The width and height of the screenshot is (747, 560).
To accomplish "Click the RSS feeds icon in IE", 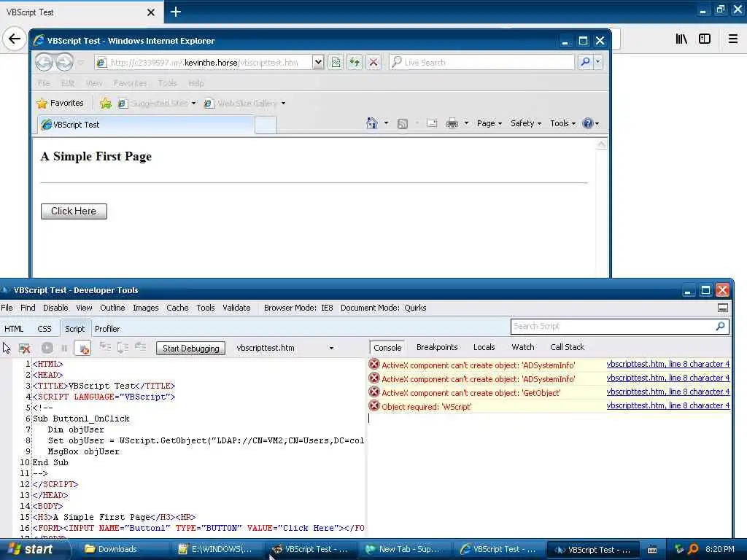I will (403, 124).
